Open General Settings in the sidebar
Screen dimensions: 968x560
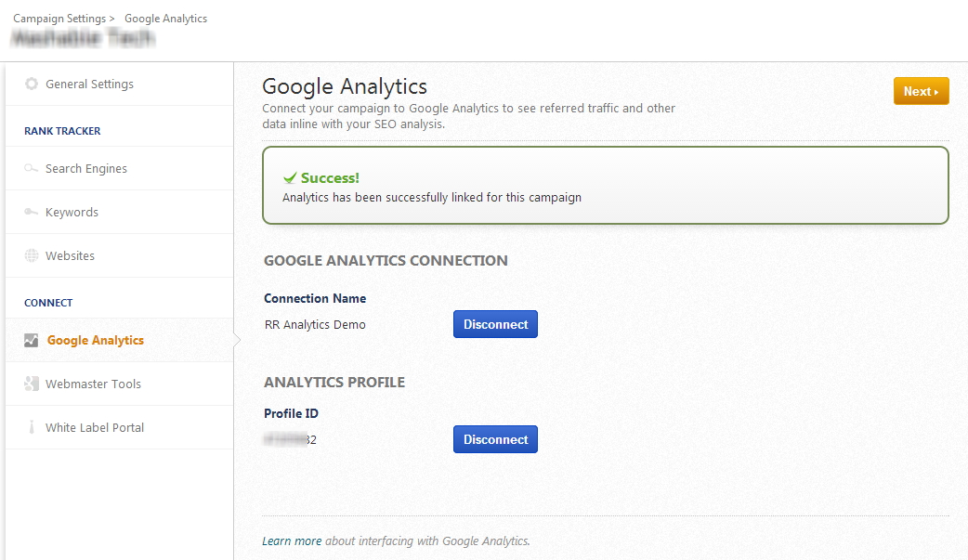tap(89, 85)
